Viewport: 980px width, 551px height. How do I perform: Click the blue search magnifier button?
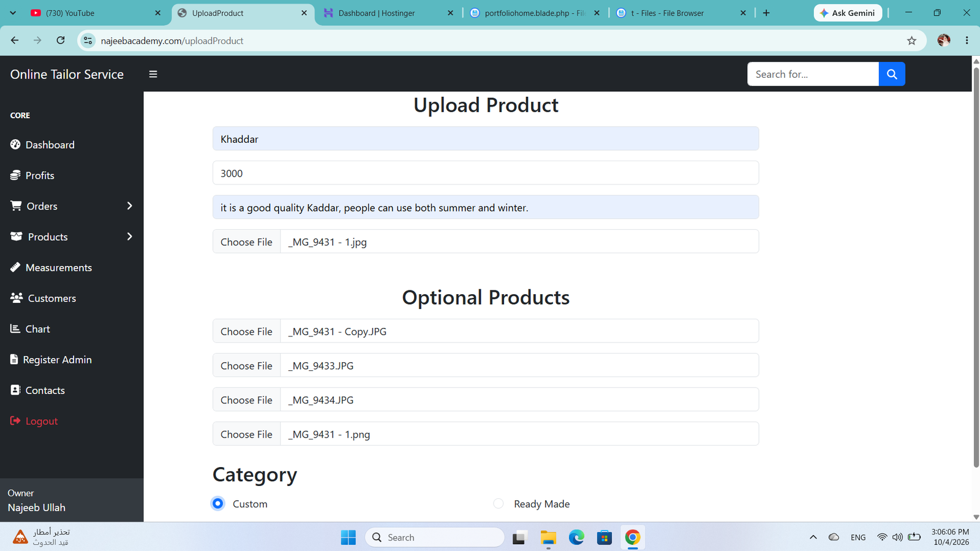tap(892, 74)
